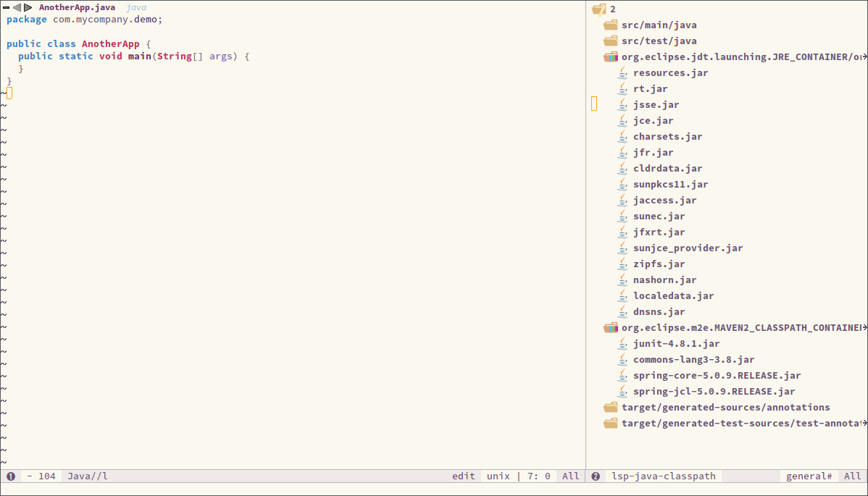This screenshot has width=868, height=496.
Task: Go to next buffer with right arrow
Action: 28,8
